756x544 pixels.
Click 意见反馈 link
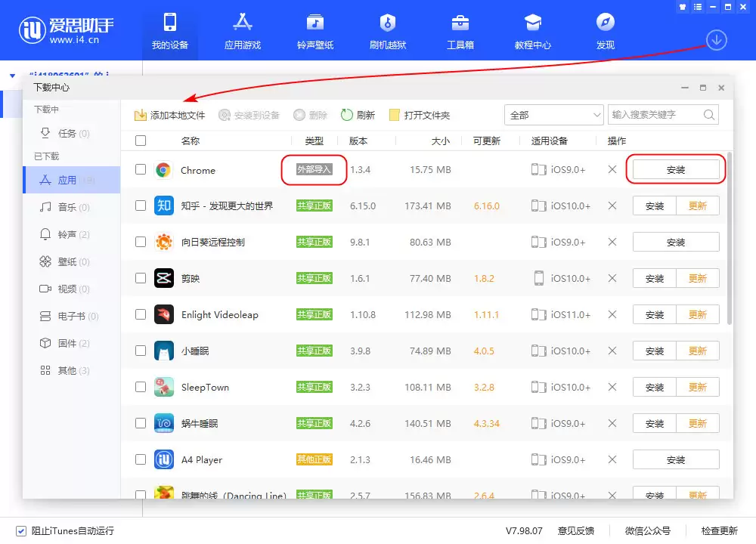tap(575, 531)
